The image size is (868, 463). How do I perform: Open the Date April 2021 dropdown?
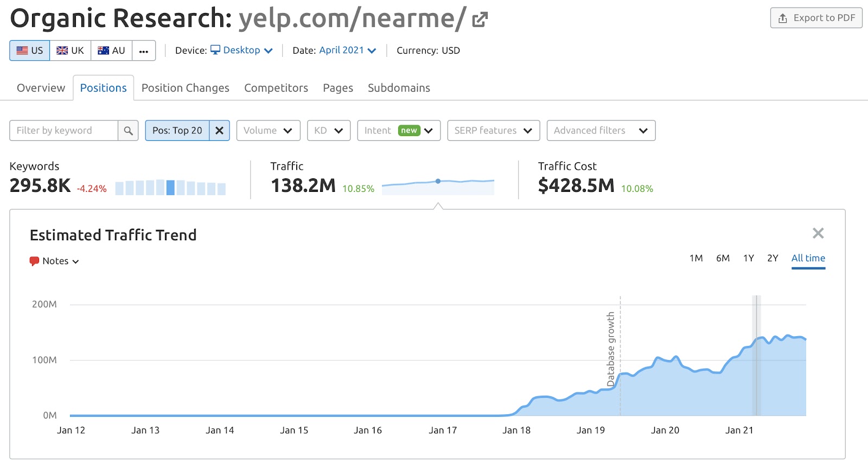point(348,50)
